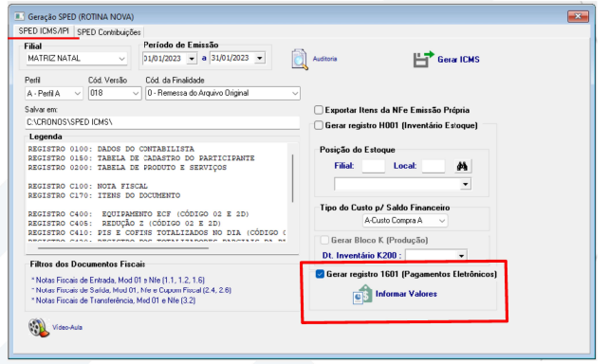
Task: Click the Auditoria link text
Action: (x=324, y=59)
